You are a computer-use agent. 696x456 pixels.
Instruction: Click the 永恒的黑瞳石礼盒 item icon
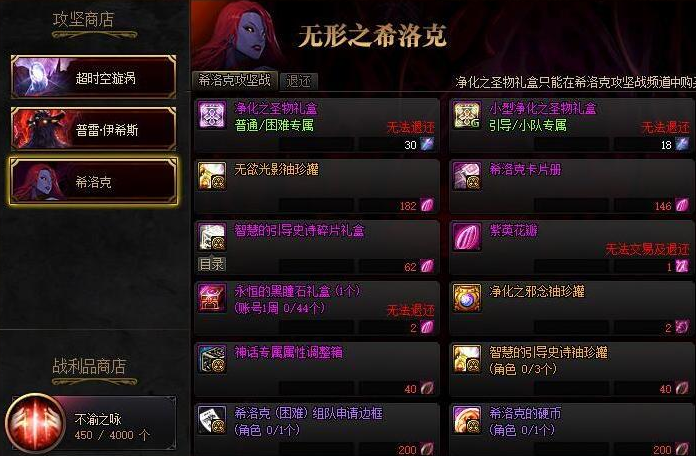coord(212,298)
